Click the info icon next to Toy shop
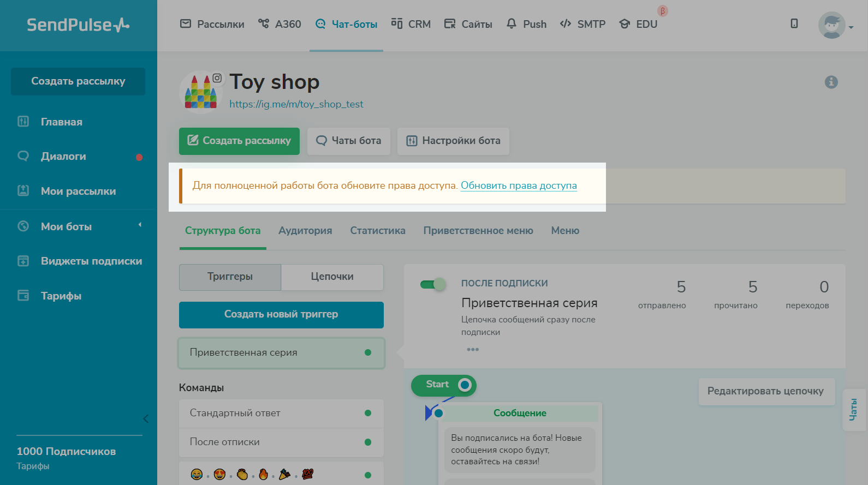868x485 pixels. pyautogui.click(x=831, y=82)
